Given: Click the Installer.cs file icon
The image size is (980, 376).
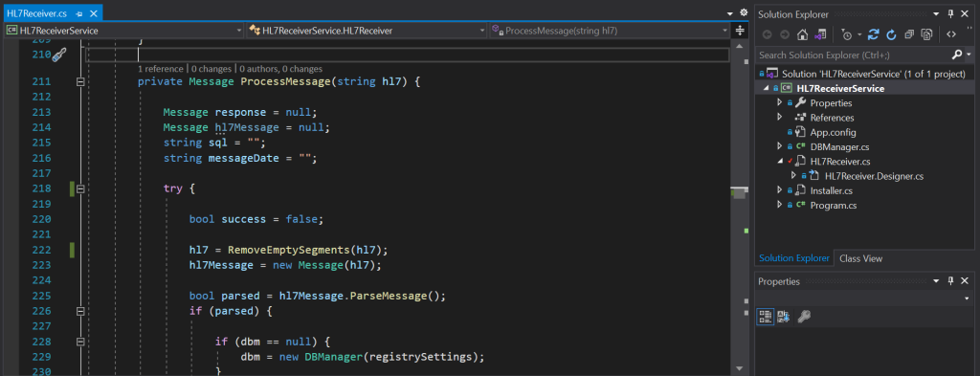Looking at the screenshot, I should [801, 190].
